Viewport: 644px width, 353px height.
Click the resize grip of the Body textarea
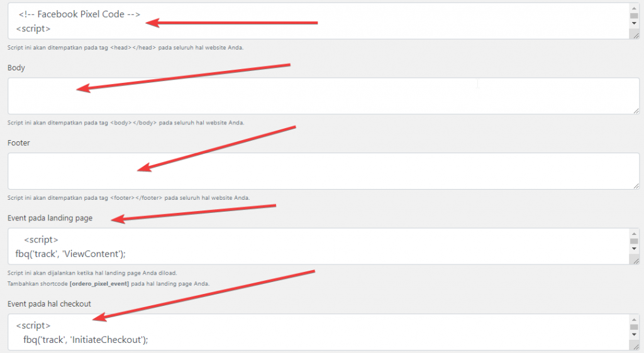click(x=636, y=111)
